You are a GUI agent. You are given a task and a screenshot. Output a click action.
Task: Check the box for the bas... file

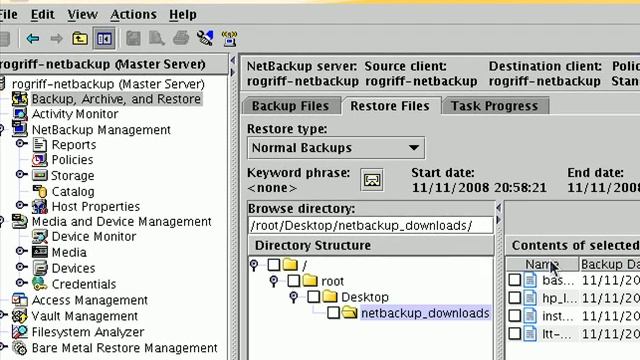[x=514, y=280]
